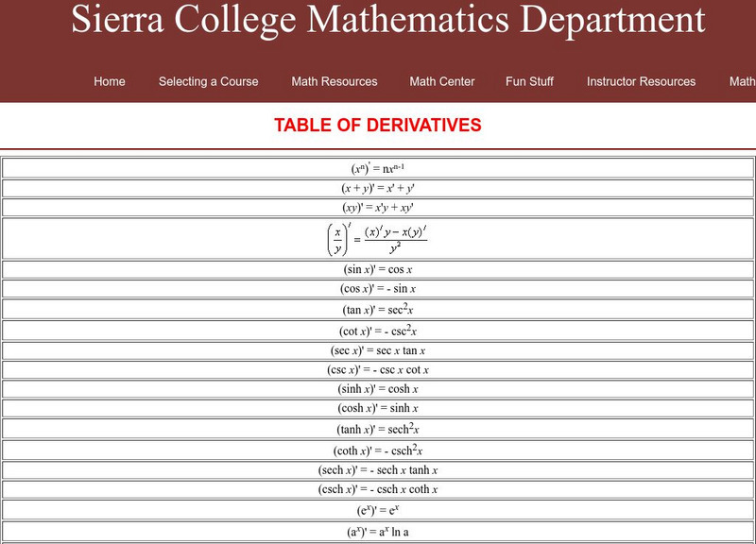Click the (sec x)' = sec x tan x row
The width and height of the screenshot is (756, 544).
[377, 350]
